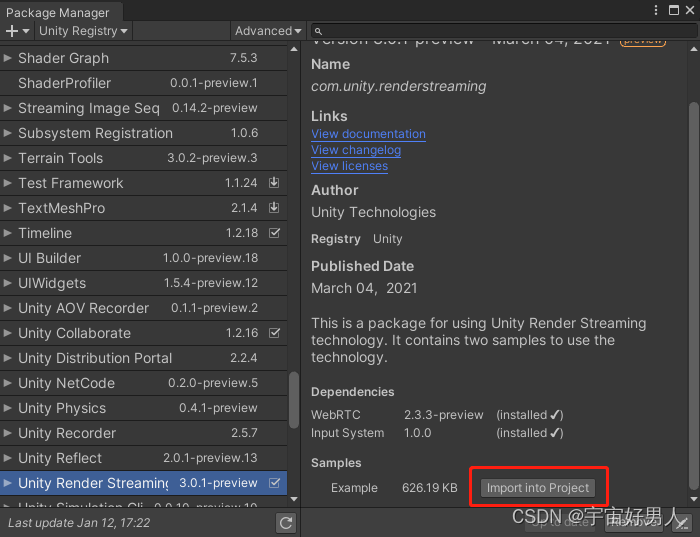Expand Test Framework versions arrow
This screenshot has height=537, width=700.
(7, 183)
